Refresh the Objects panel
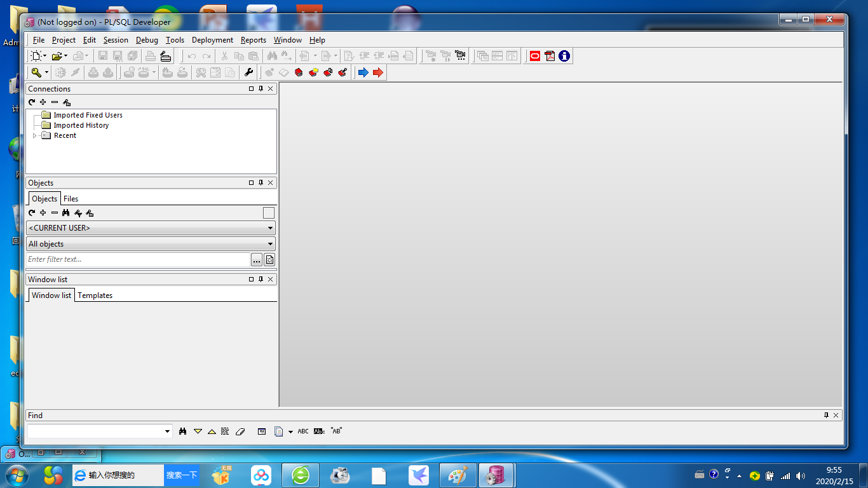This screenshot has height=488, width=868. (32, 213)
